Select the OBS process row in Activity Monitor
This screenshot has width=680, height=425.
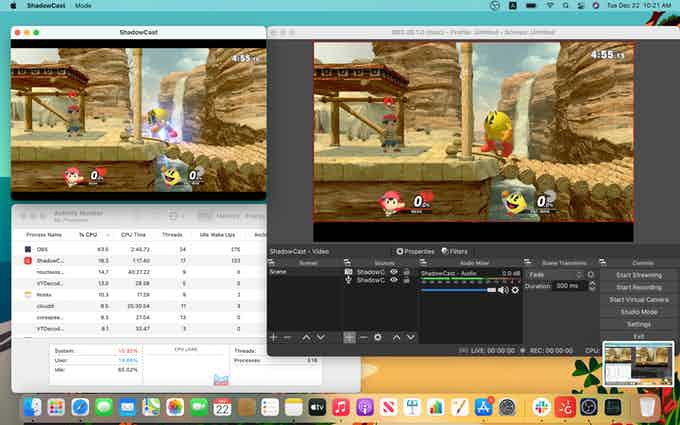139,249
